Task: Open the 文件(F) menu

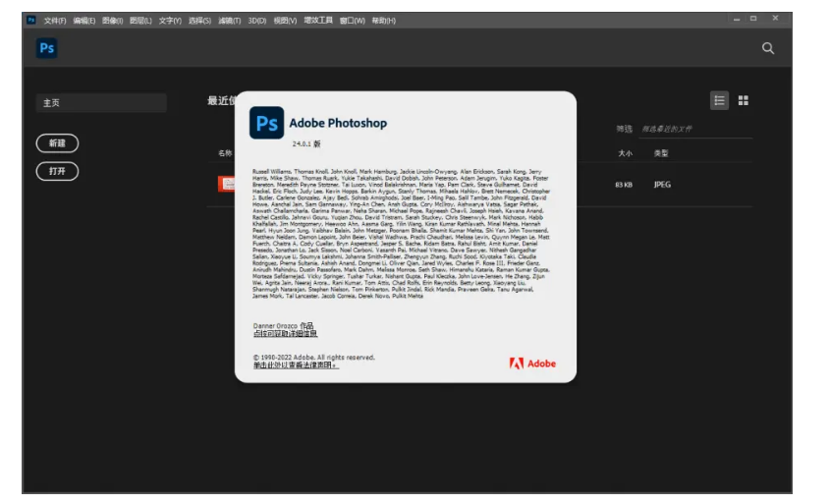Action: 55,21
